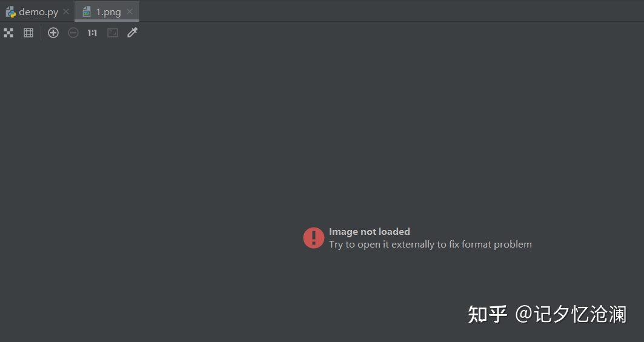Click the @记夕忆沧澜 username watermark

pos(571,315)
